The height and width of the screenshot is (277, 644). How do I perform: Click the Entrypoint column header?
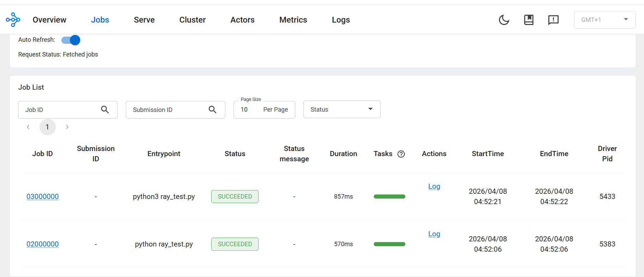pyautogui.click(x=164, y=154)
